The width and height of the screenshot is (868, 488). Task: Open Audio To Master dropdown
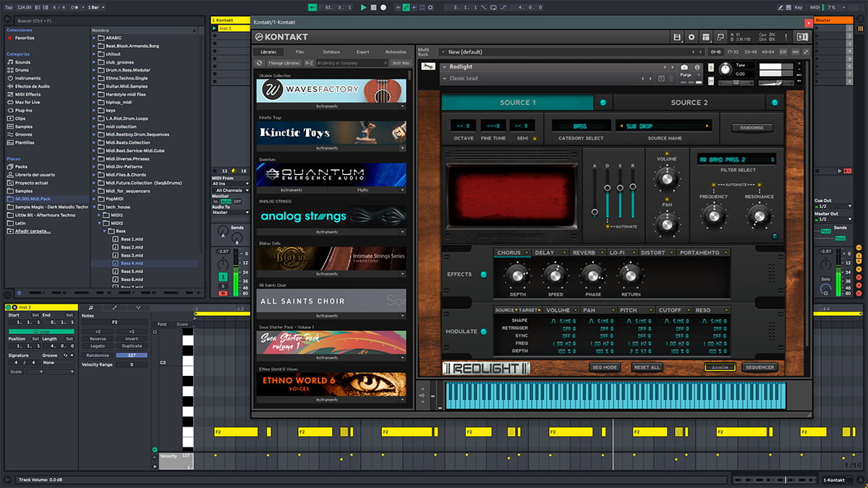point(229,213)
